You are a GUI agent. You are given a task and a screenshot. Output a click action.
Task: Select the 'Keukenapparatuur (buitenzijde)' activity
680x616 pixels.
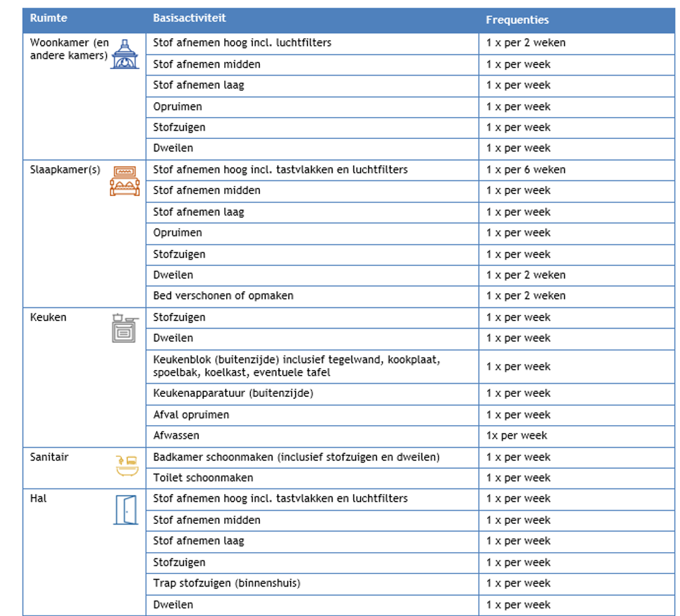pos(233,393)
